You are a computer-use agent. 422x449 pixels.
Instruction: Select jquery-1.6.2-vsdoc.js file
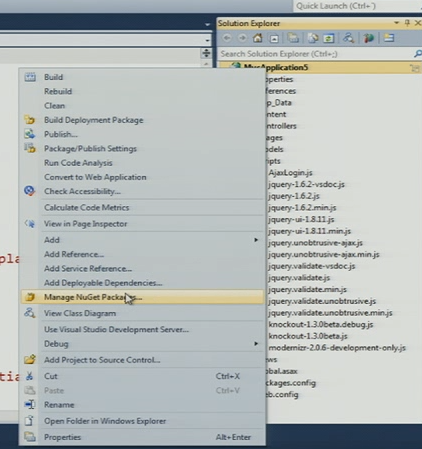[306, 184]
